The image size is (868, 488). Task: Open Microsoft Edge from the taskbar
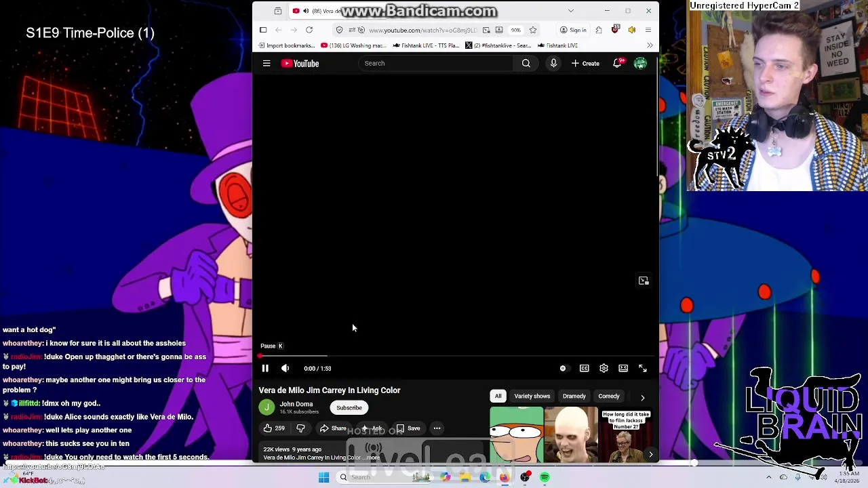(485, 477)
